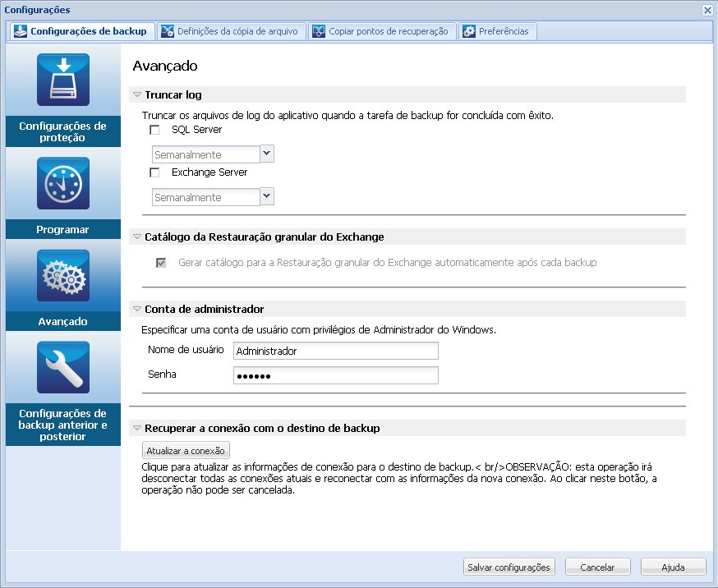Toggle the Gerar catálogo Exchange checkbox
Image resolution: width=718 pixels, height=588 pixels.
tap(161, 263)
